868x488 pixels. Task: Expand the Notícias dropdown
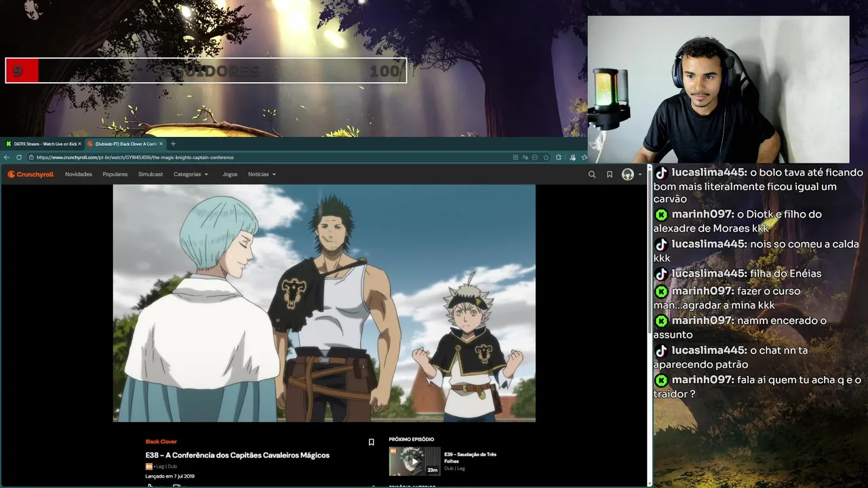(262, 174)
